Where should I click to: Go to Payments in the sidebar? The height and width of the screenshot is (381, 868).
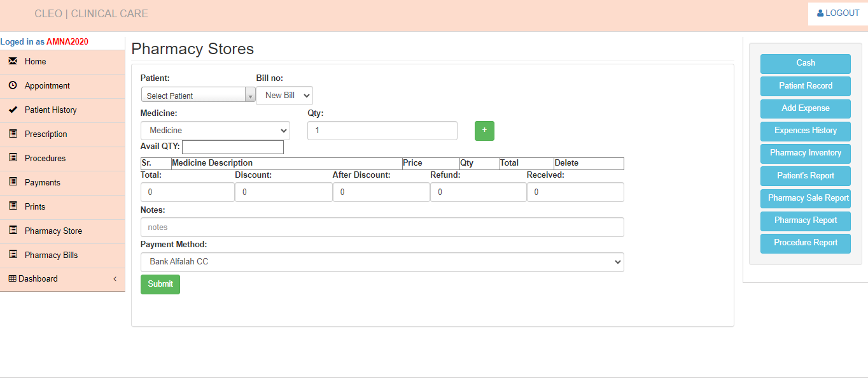(43, 182)
